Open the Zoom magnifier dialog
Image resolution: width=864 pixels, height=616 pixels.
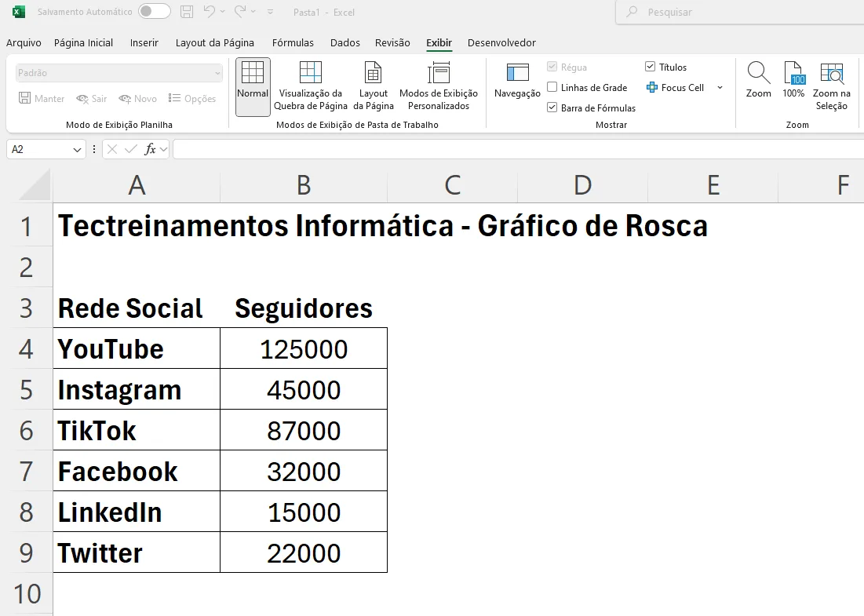(x=758, y=80)
